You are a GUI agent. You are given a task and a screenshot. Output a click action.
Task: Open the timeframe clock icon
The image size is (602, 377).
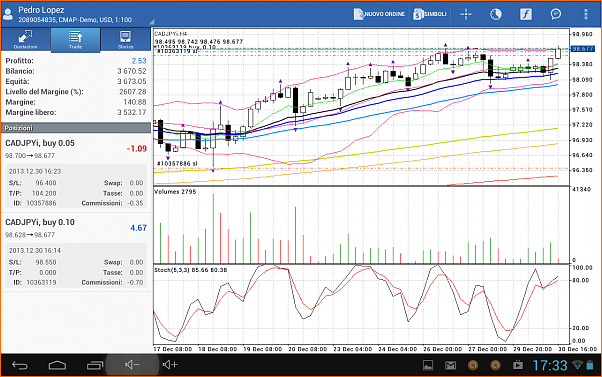click(496, 14)
